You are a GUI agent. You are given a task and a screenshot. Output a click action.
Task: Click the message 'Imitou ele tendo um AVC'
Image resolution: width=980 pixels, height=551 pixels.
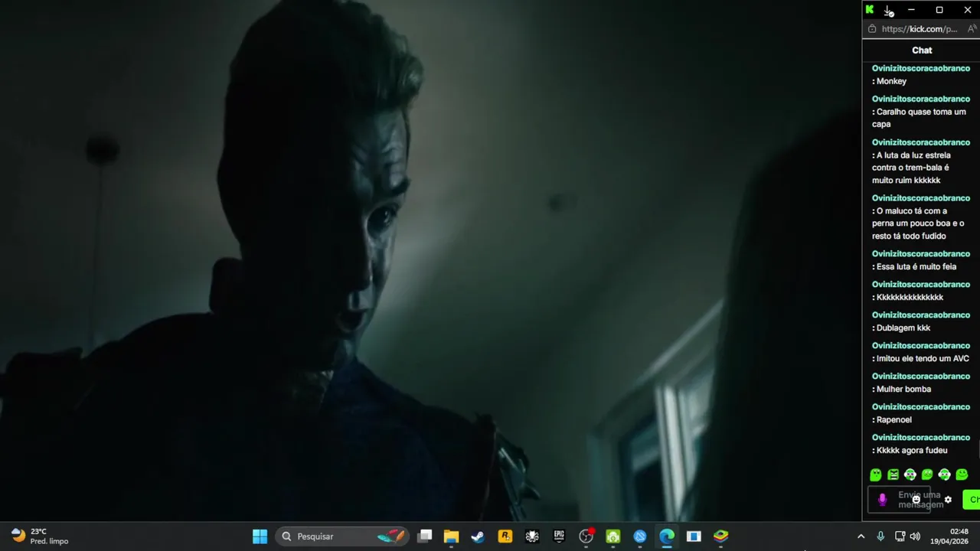point(923,359)
